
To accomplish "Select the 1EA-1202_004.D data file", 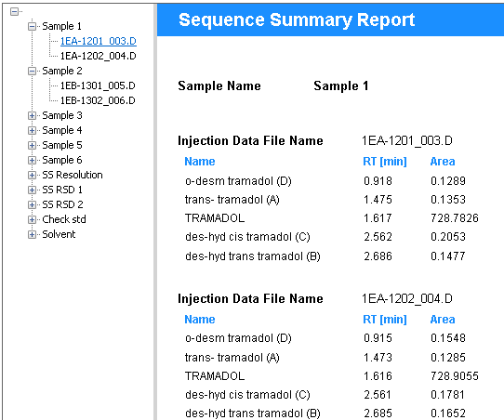I will tap(99, 56).
